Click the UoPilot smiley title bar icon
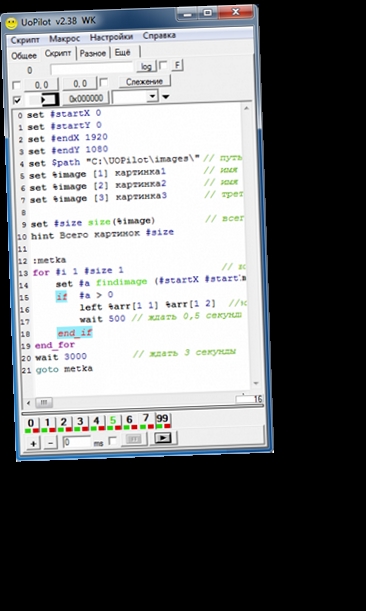Viewport: 366px width, 611px height. point(11,23)
